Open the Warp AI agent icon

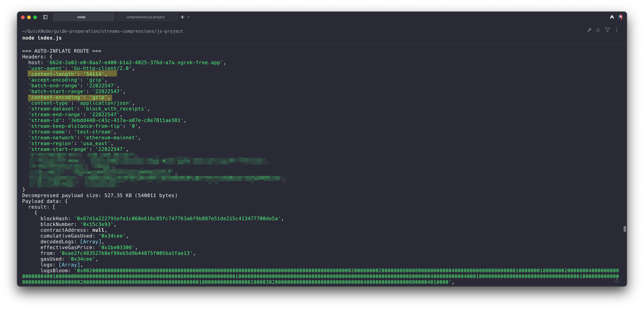pyautogui.click(x=612, y=17)
